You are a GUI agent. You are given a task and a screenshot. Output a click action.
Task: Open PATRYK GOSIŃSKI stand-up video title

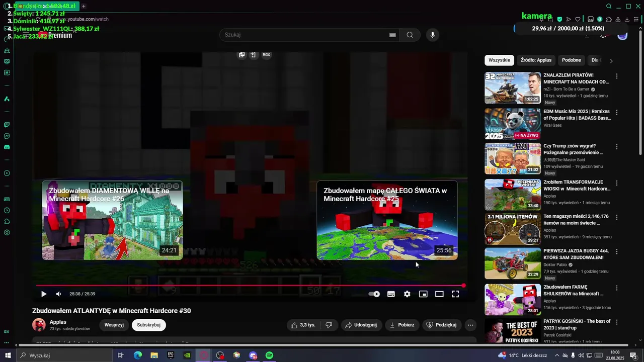click(577, 324)
